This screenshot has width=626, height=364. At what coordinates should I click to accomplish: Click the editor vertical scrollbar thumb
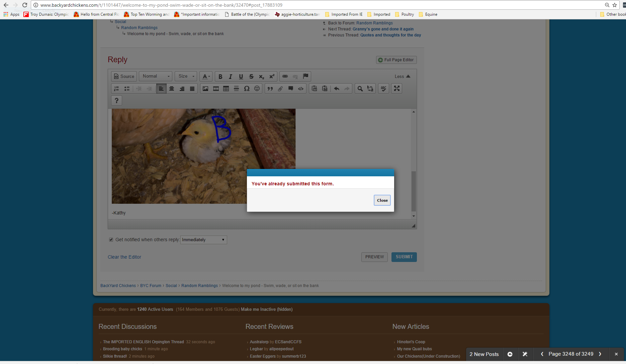click(414, 191)
